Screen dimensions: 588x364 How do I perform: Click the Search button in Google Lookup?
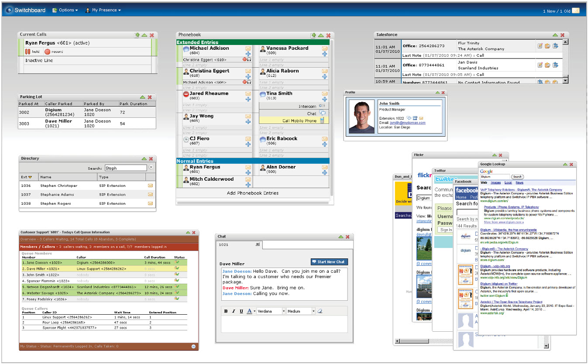point(517,177)
